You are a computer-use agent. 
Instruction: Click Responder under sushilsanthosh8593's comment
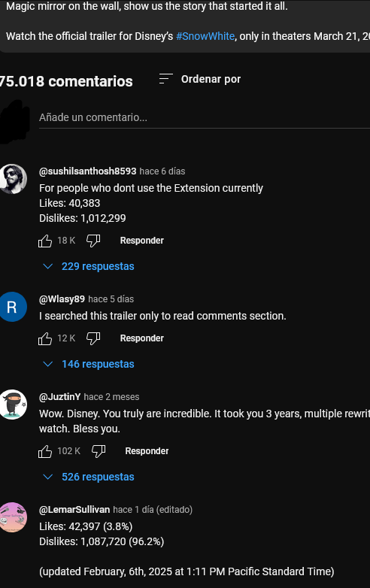click(x=141, y=241)
